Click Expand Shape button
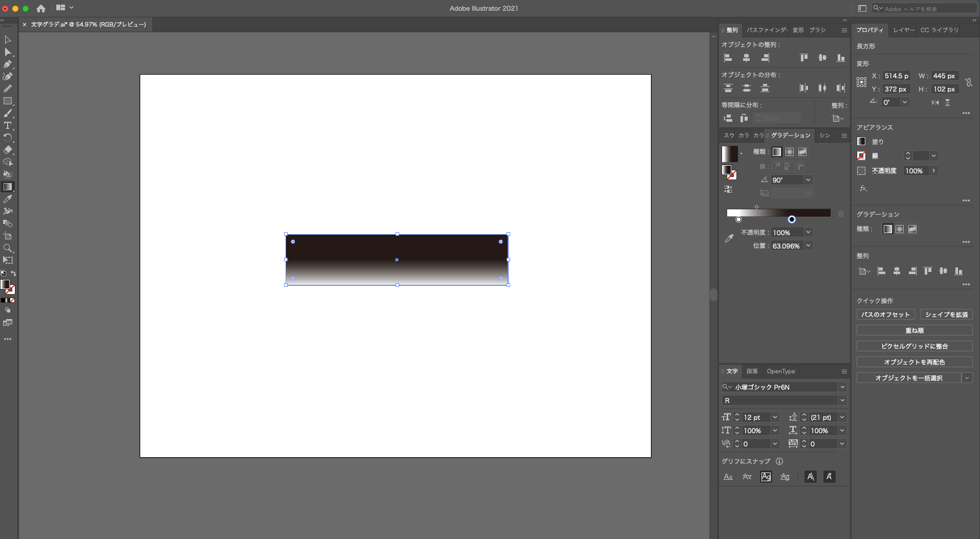 coord(946,315)
